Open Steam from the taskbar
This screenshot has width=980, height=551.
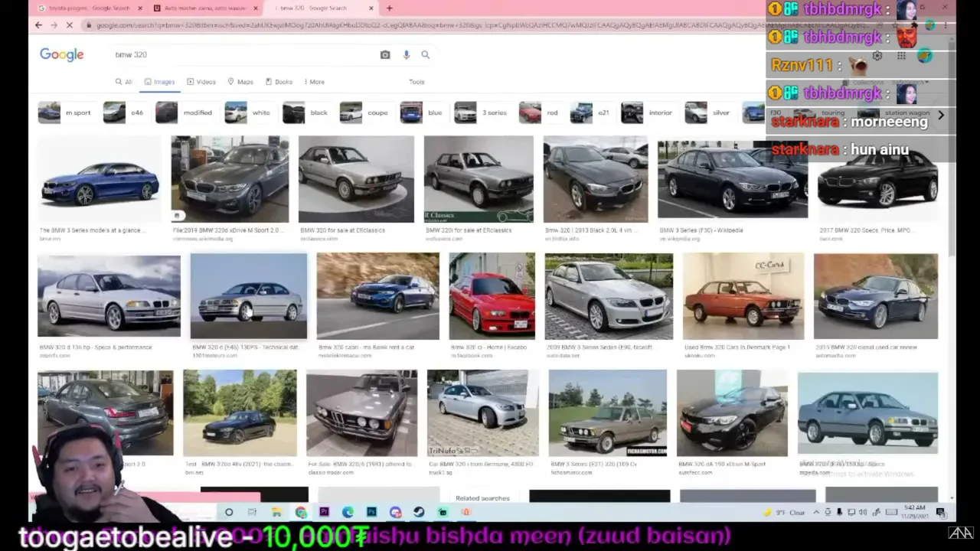pos(419,512)
